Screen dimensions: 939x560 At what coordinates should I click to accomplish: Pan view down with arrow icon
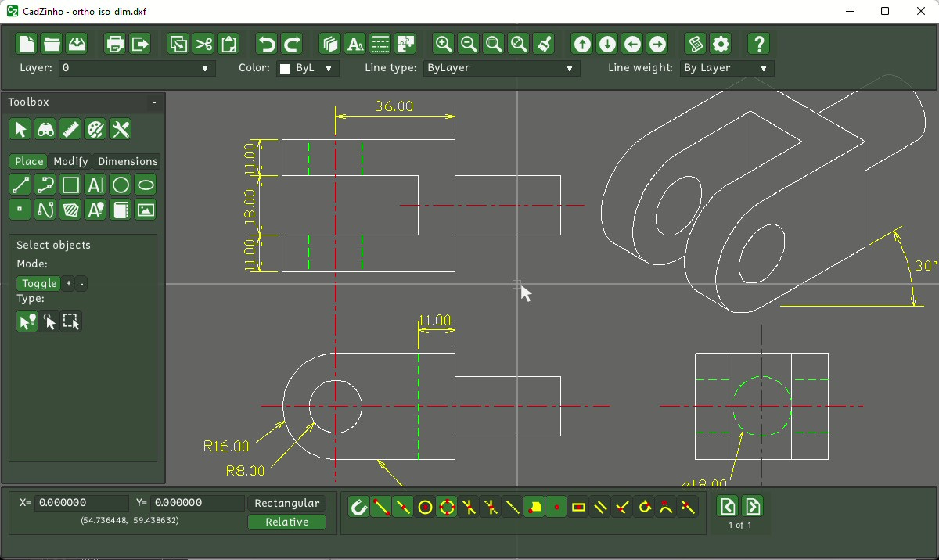point(607,44)
